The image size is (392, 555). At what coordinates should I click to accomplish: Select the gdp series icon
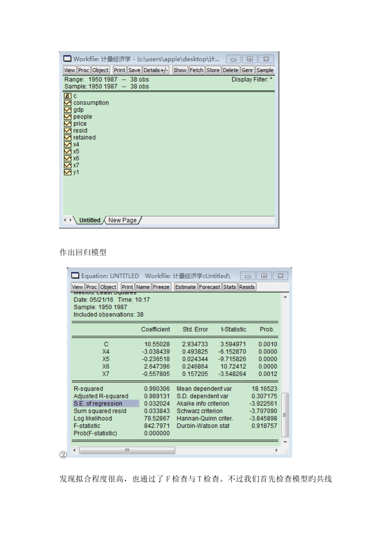click(68, 110)
